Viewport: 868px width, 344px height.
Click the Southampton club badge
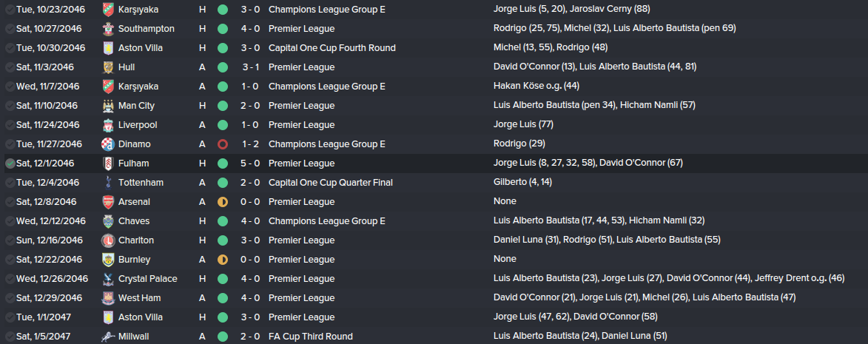pyautogui.click(x=108, y=29)
